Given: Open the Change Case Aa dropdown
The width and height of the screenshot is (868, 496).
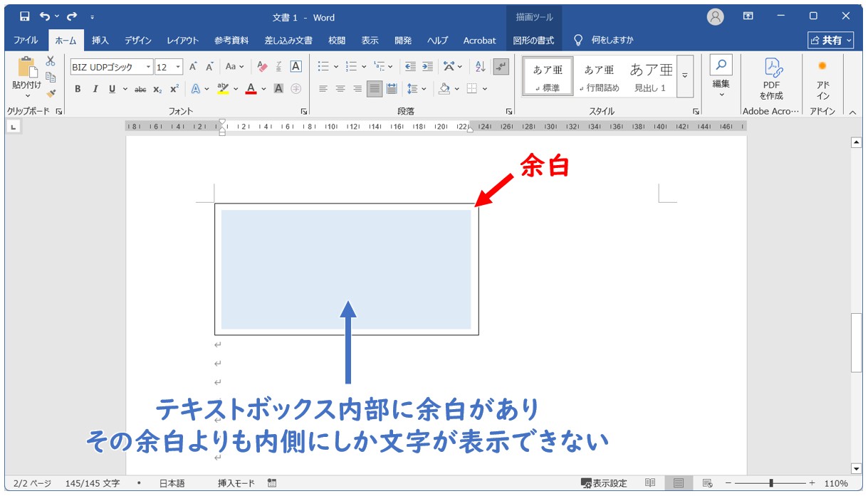Looking at the screenshot, I should pos(234,67).
